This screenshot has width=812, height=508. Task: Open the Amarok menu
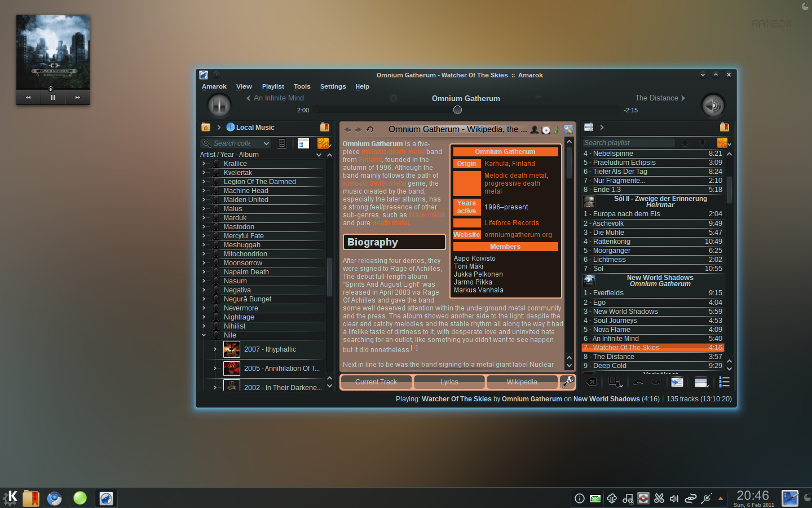click(214, 86)
